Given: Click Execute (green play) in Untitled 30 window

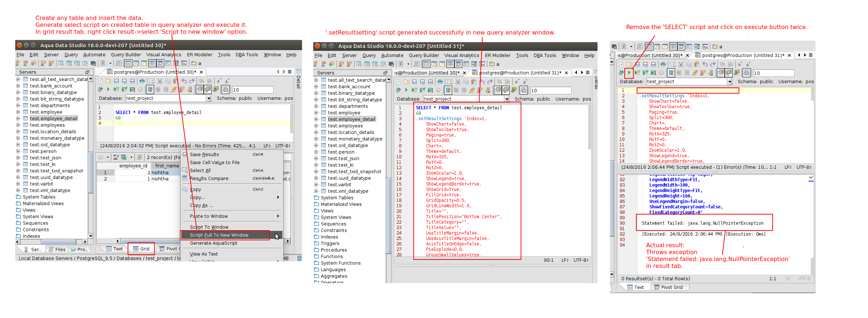Looking at the screenshot, I should click(x=108, y=89).
